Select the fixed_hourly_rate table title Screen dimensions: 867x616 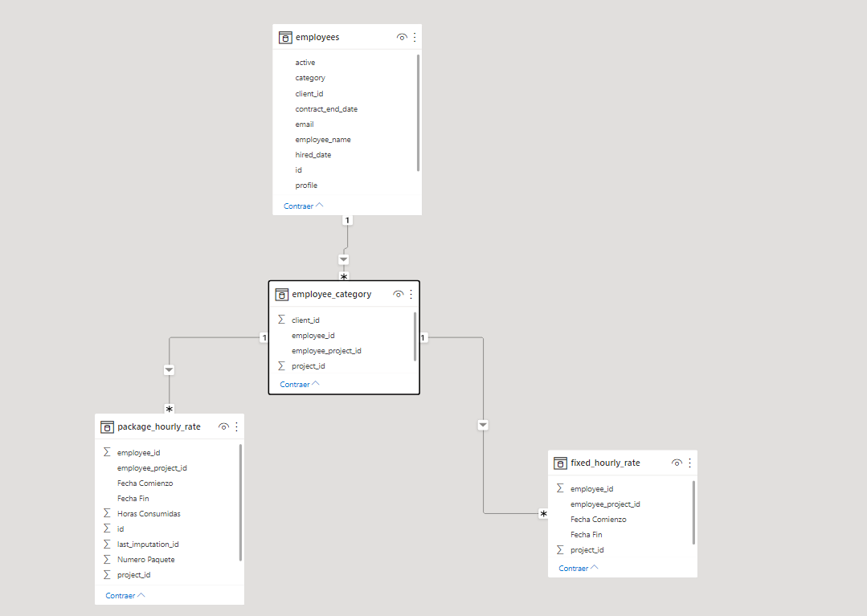click(606, 463)
